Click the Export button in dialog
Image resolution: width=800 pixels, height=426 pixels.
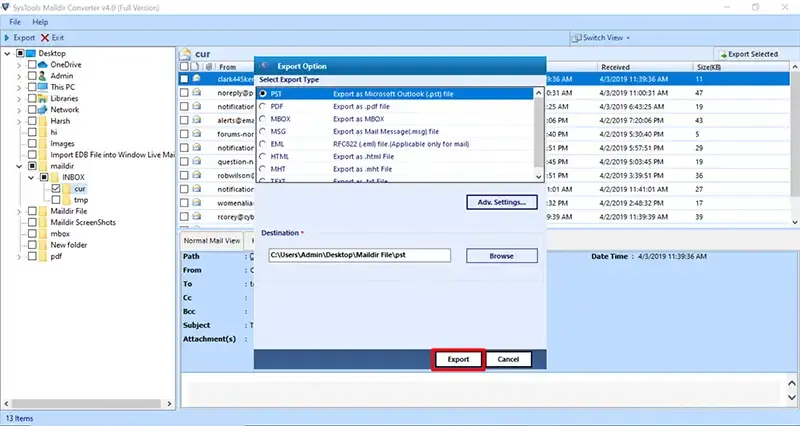[458, 359]
